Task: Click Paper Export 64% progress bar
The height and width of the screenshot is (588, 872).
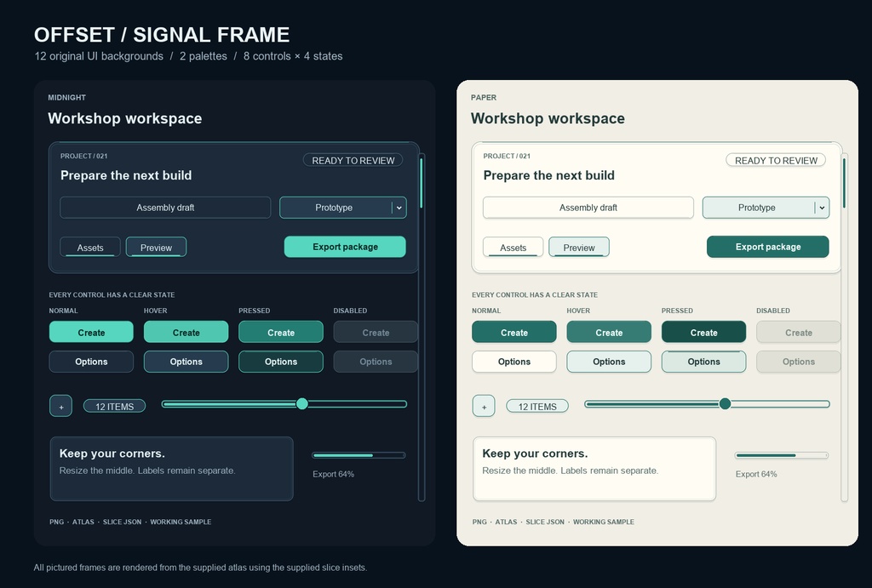Action: tap(782, 455)
